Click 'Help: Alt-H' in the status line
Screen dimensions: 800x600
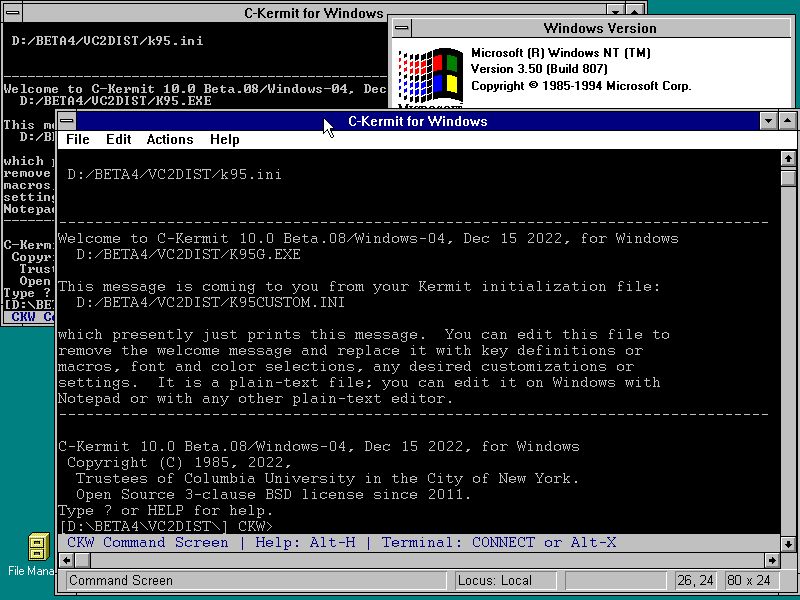point(305,542)
